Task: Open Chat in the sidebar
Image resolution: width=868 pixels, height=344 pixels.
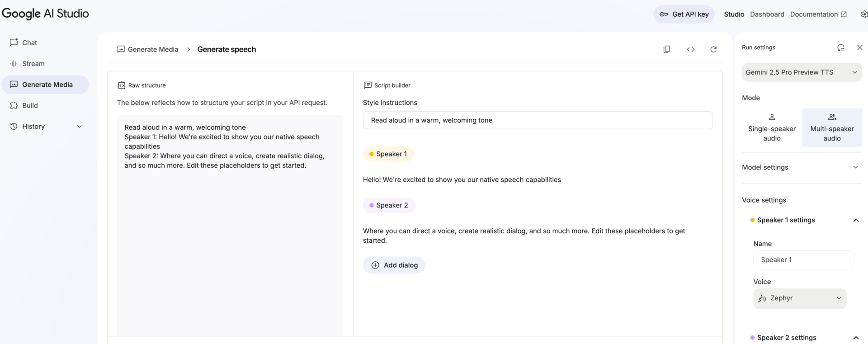Action: point(29,42)
